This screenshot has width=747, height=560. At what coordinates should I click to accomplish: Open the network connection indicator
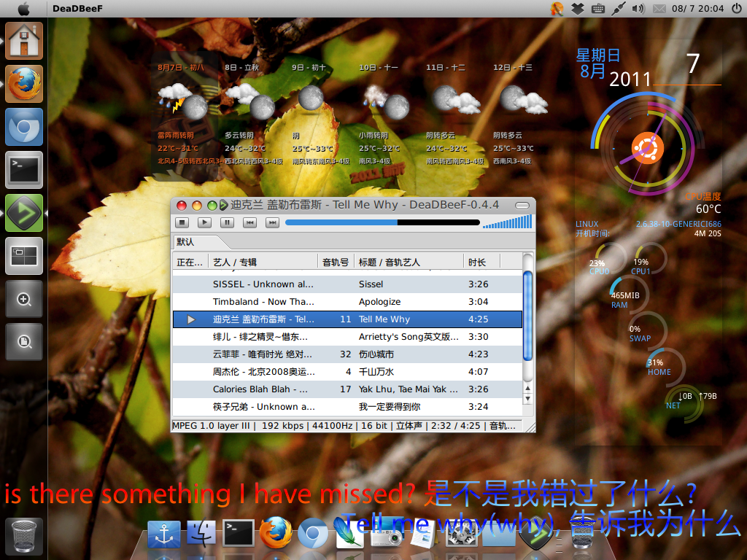pos(619,9)
